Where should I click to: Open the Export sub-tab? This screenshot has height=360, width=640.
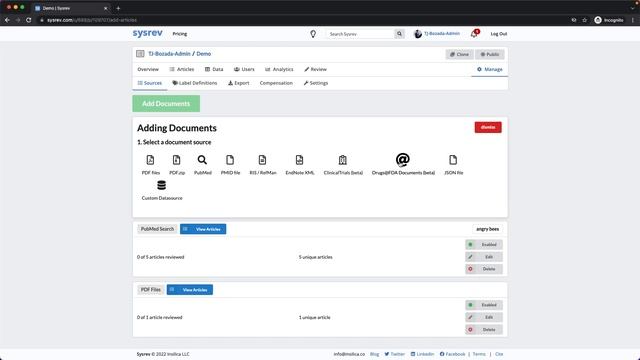(239, 83)
